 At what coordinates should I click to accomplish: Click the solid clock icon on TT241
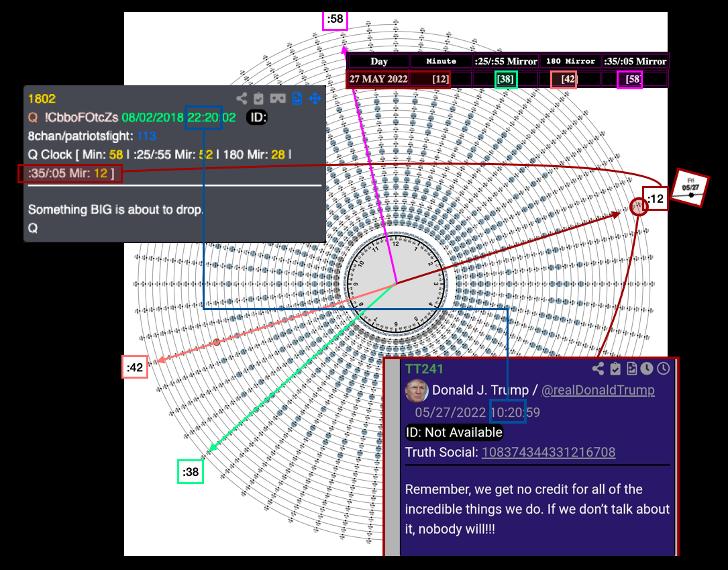(647, 369)
